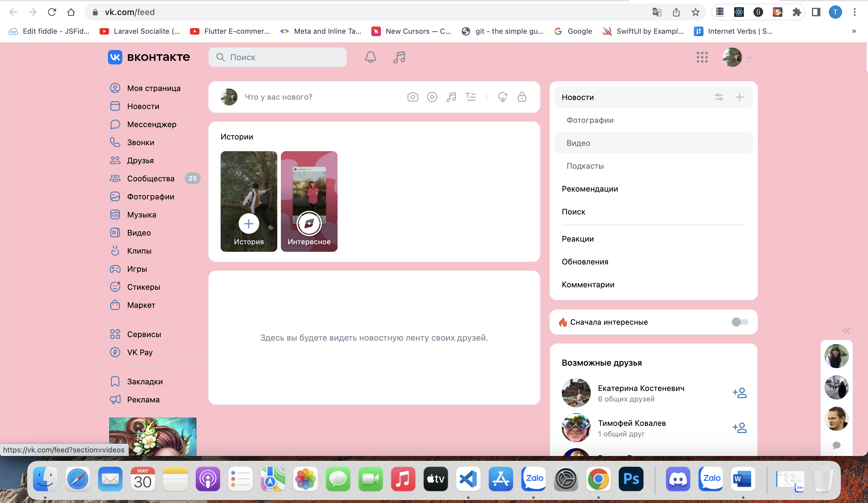This screenshot has width=868, height=503.
Task: Select the Видео feed tab
Action: [653, 143]
